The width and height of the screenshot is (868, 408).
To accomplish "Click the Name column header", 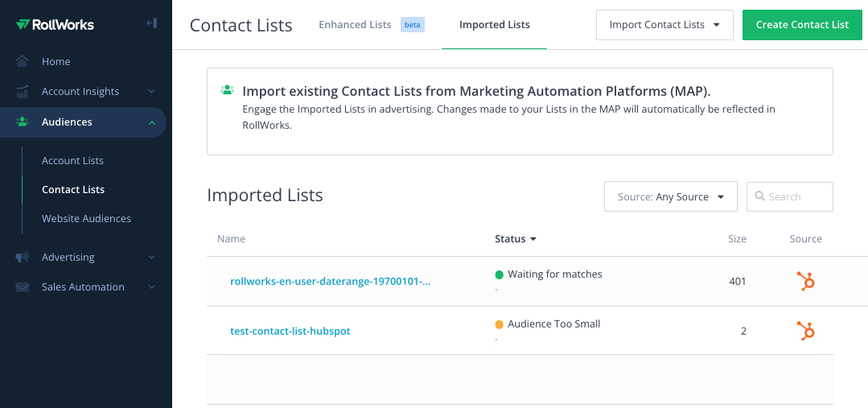I will tap(231, 238).
